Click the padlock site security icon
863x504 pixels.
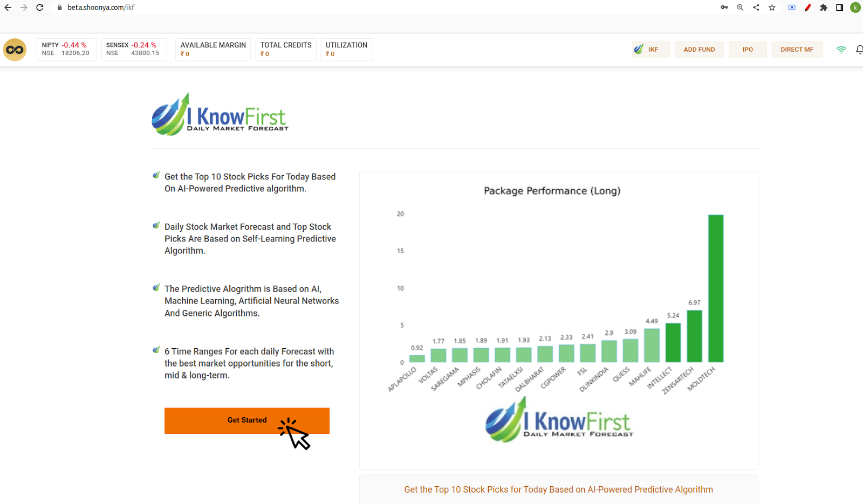coord(59,8)
